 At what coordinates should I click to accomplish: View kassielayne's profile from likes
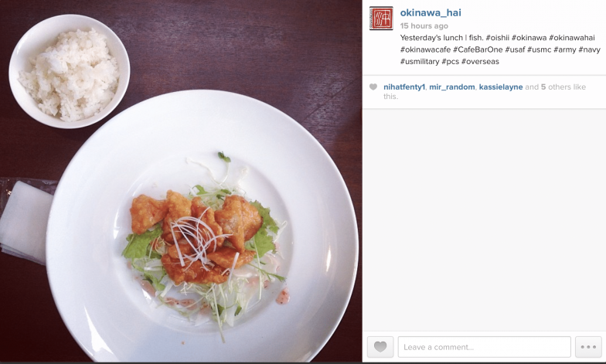501,87
